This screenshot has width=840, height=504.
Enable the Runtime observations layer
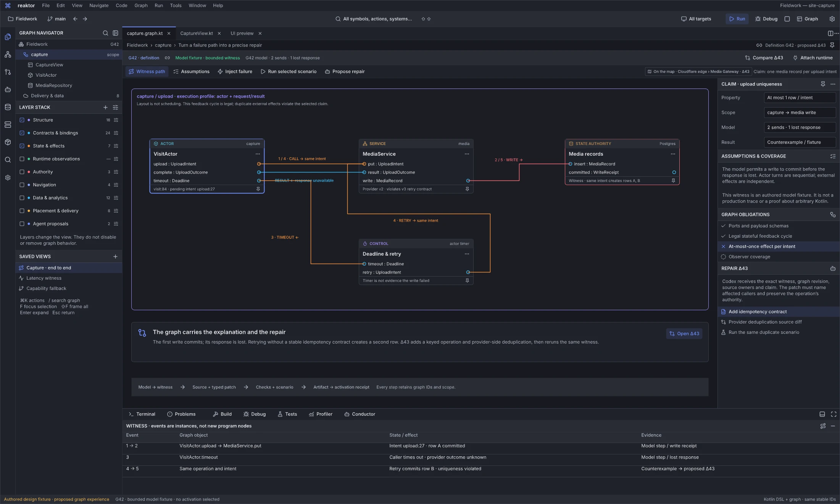point(22,159)
